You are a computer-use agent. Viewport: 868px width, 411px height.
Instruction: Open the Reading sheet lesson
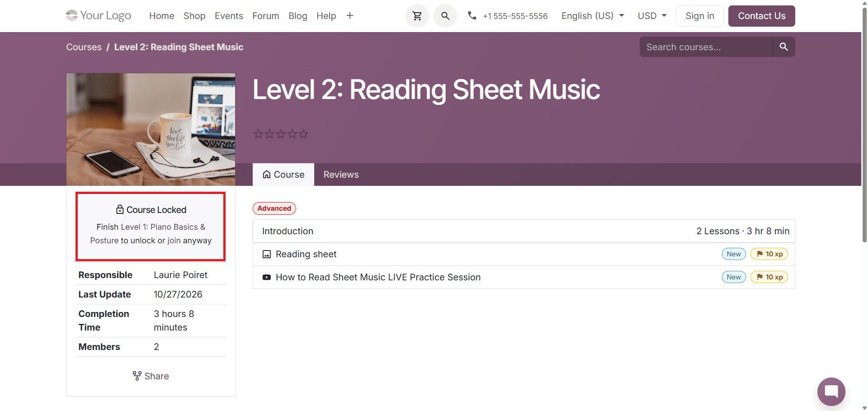pyautogui.click(x=306, y=254)
